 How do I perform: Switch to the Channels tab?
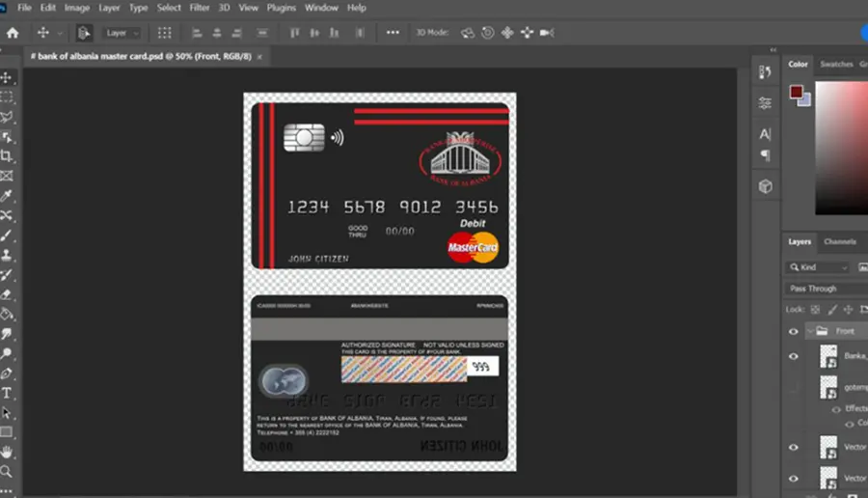[840, 241]
